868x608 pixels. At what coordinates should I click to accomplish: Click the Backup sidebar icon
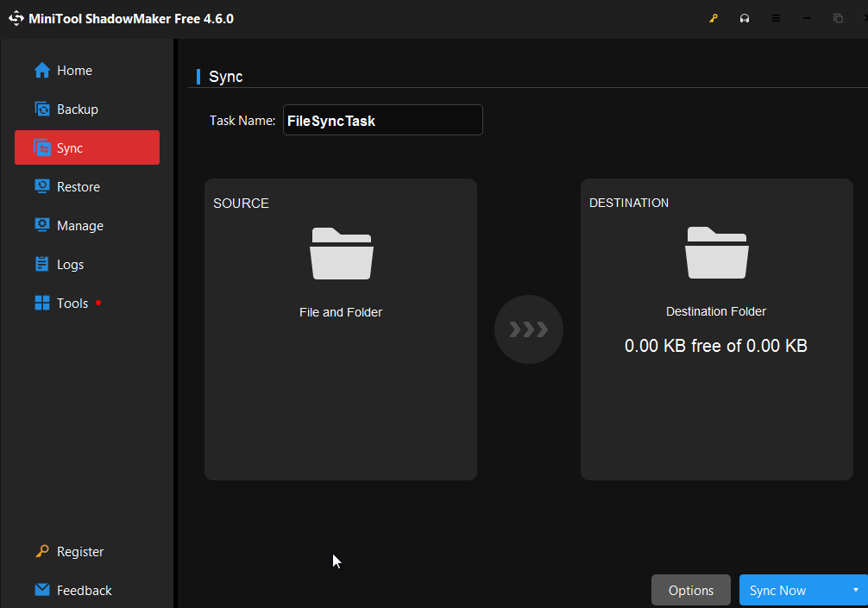click(x=42, y=109)
